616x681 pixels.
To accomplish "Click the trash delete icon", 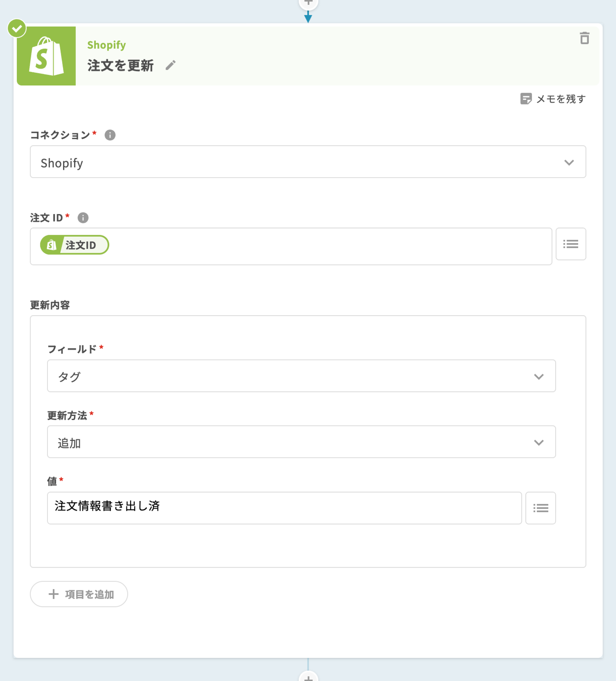I will (x=584, y=38).
